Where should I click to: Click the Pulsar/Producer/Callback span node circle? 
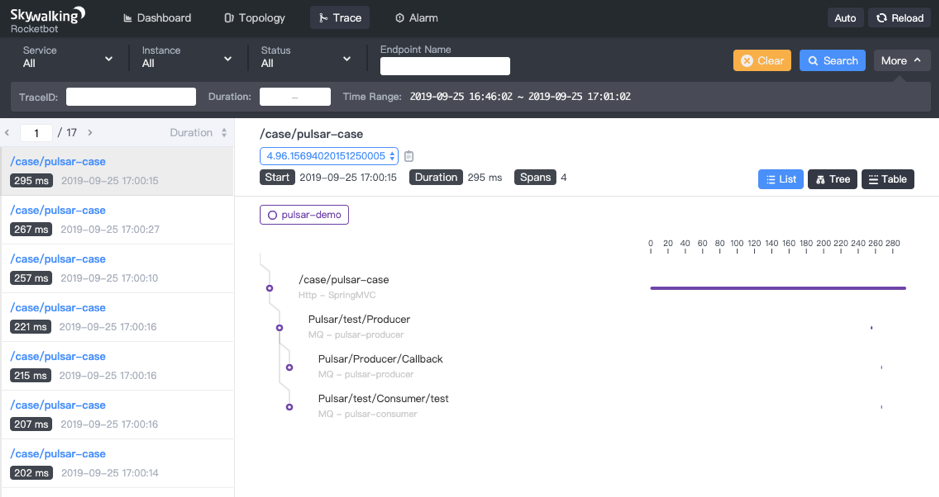289,367
